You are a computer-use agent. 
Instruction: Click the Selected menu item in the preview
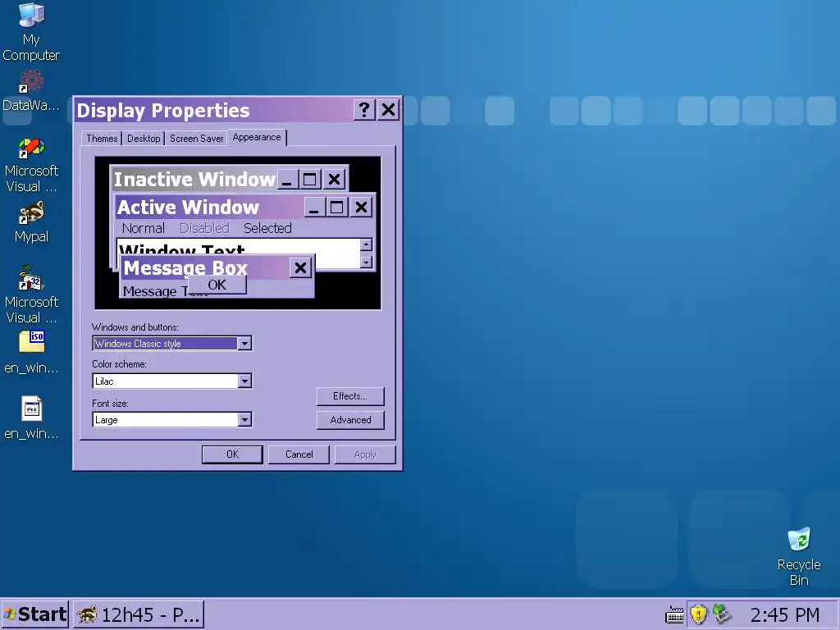(x=267, y=228)
